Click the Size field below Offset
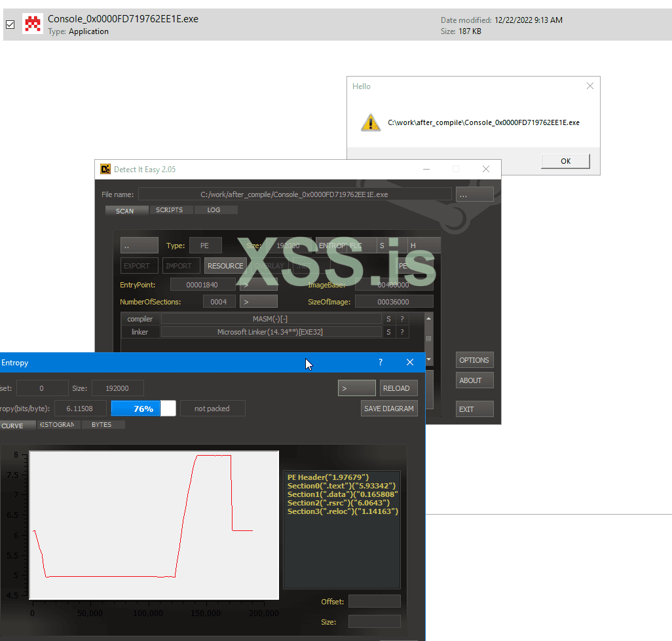 click(374, 622)
